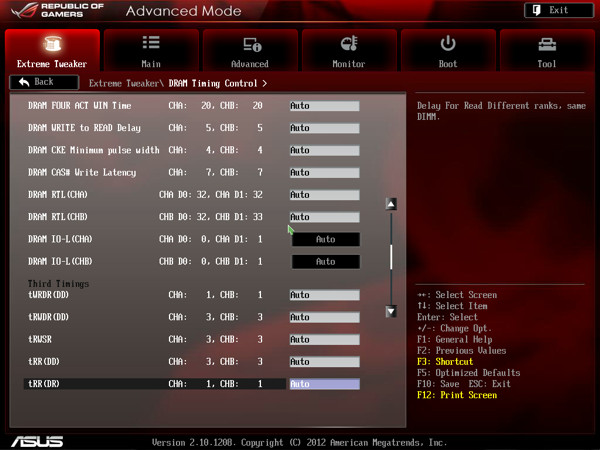This screenshot has width=600, height=450.
Task: Click Extreme Tweaker in the breadcrumb path
Action: click(125, 83)
